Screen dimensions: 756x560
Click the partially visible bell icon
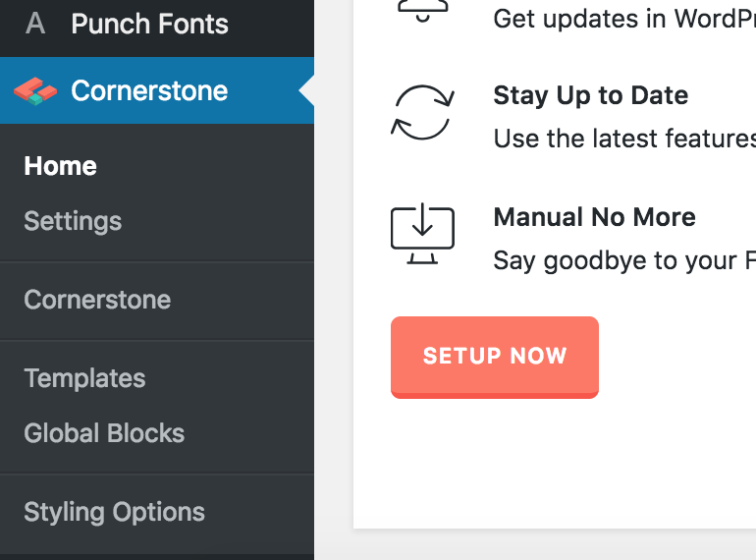coord(422,10)
